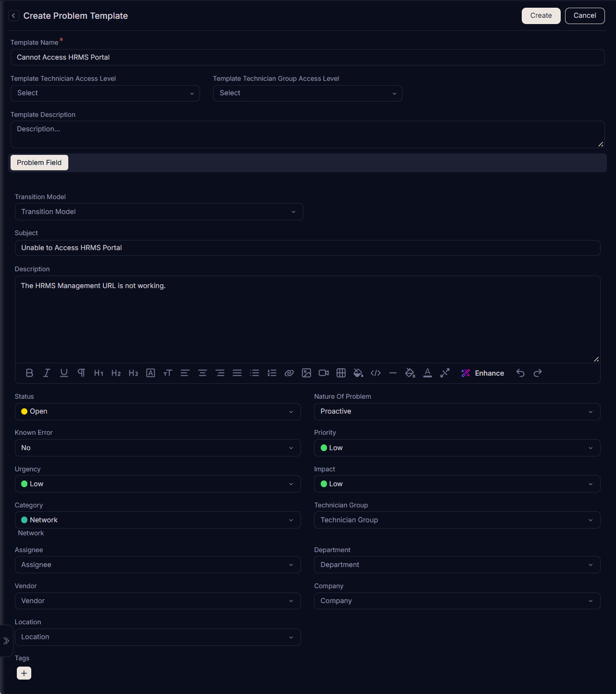Click the Subject input field
Screen dimensions: 616x694
[x=308, y=248]
